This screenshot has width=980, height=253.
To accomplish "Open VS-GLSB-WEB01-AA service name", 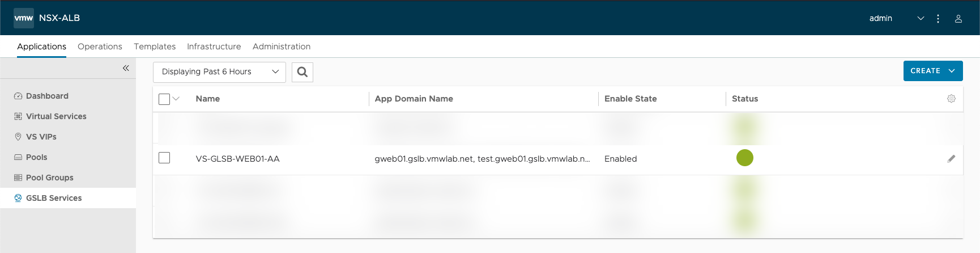I will [x=238, y=159].
